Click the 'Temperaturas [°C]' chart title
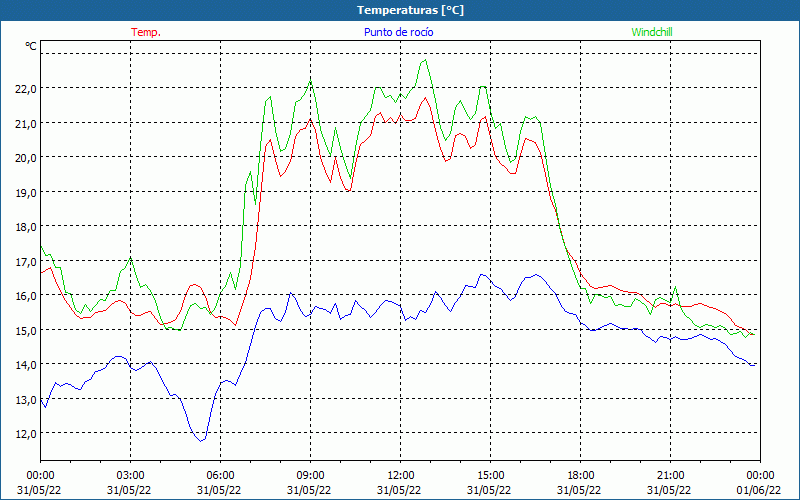This screenshot has height=500, width=800. (410, 10)
